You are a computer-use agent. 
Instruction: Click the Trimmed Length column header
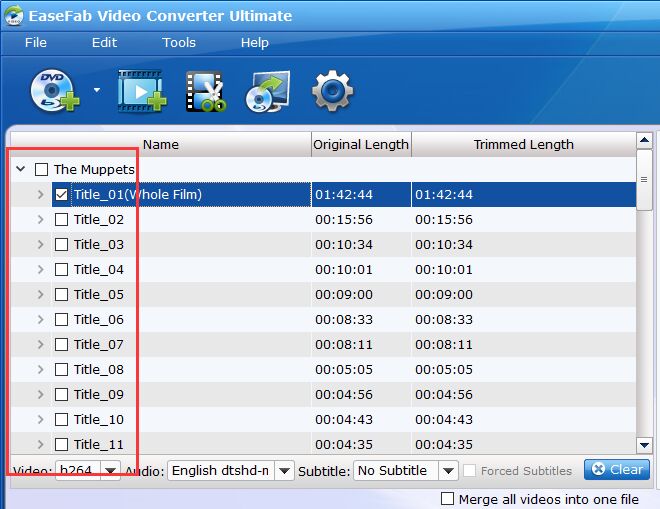(524, 144)
